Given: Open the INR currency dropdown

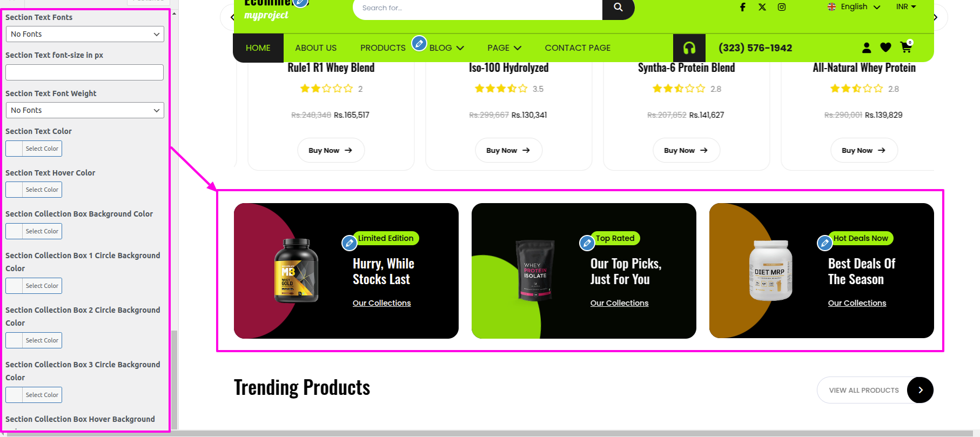Looking at the screenshot, I should pyautogui.click(x=906, y=6).
